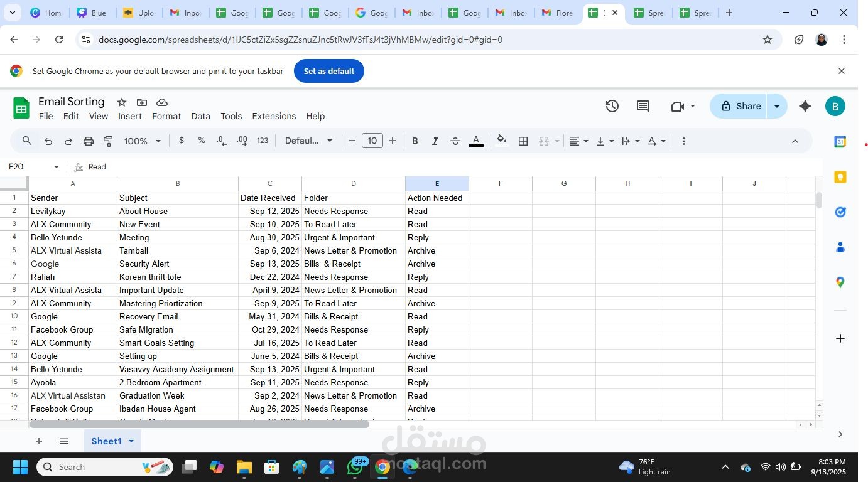Click the print icon in toolbar
The image size is (868, 482).
pos(89,141)
